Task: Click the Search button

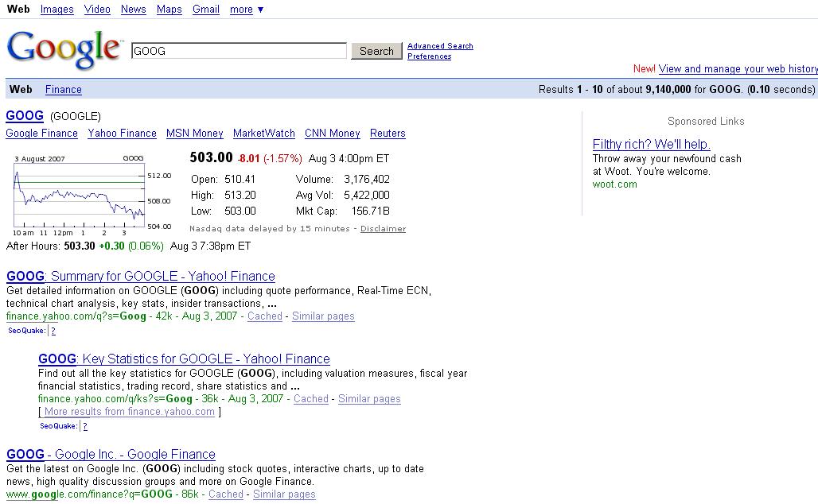Action: coord(376,51)
